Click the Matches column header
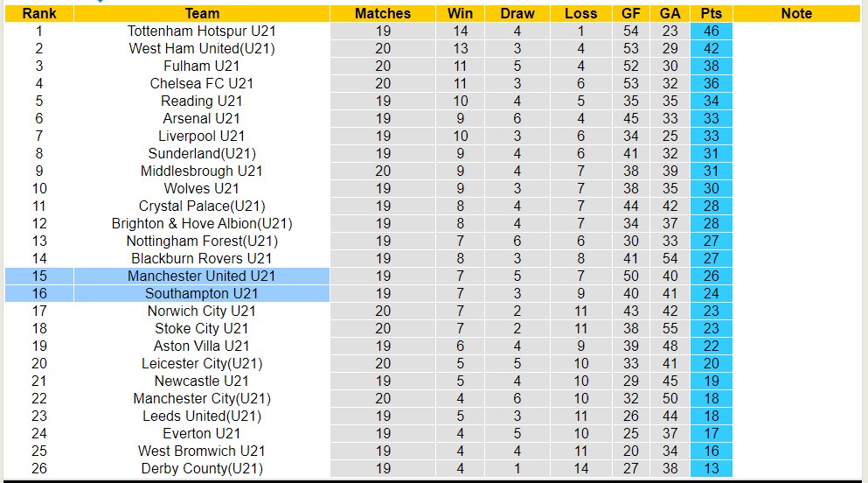 383,13
